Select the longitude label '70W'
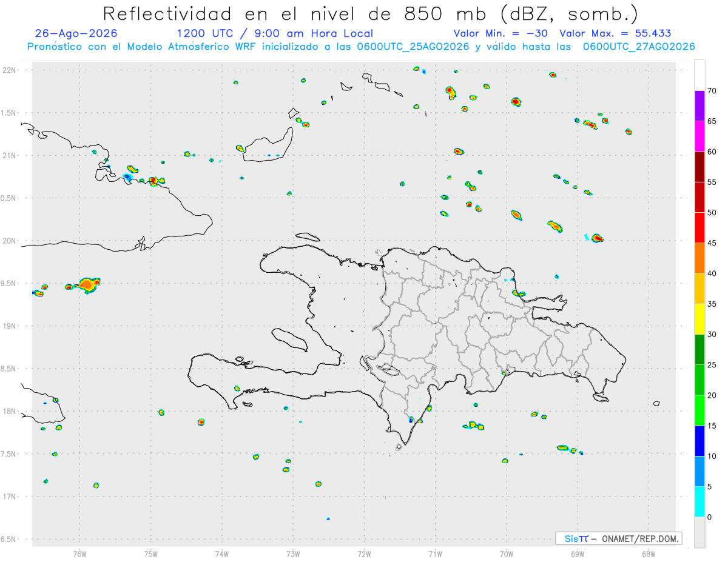This screenshot has height=562, width=728. [x=507, y=554]
